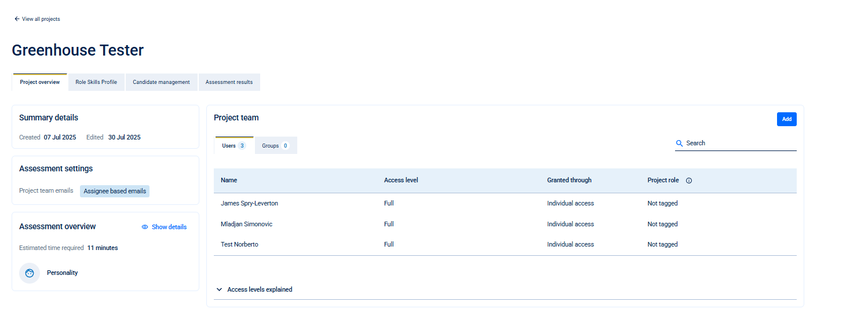Click the 11 minutes estimated time value
This screenshot has height=327, width=868.
coord(103,248)
